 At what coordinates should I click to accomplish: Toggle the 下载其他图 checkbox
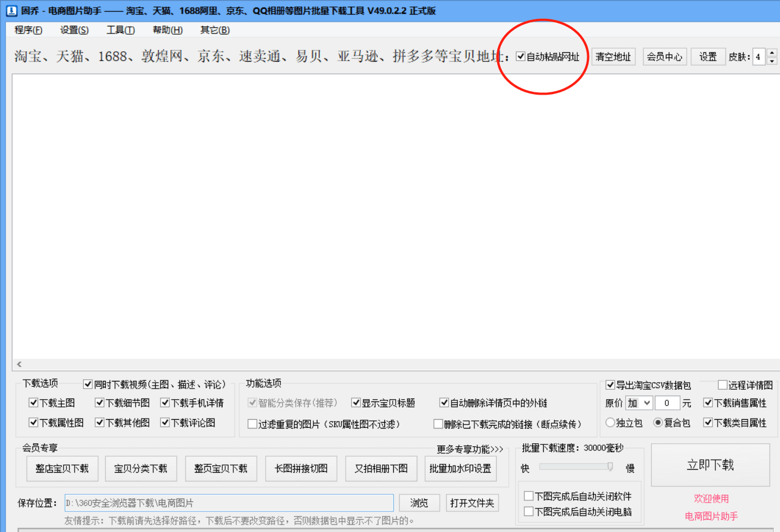[x=100, y=423]
